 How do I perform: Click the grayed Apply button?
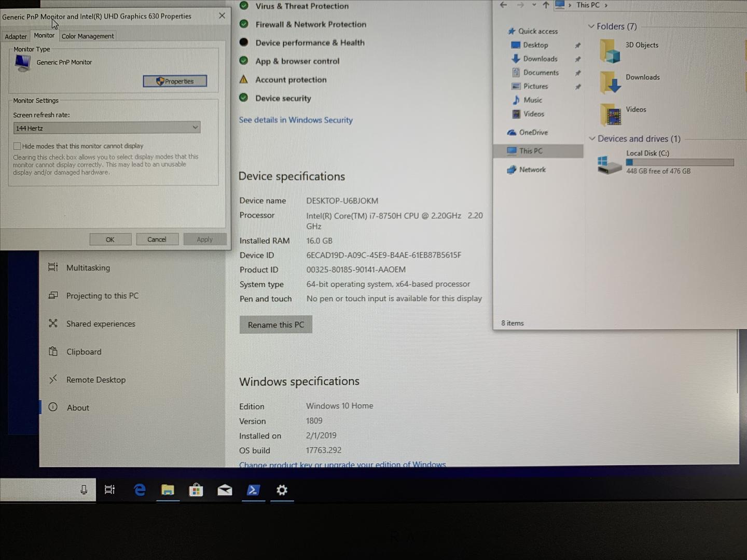204,239
